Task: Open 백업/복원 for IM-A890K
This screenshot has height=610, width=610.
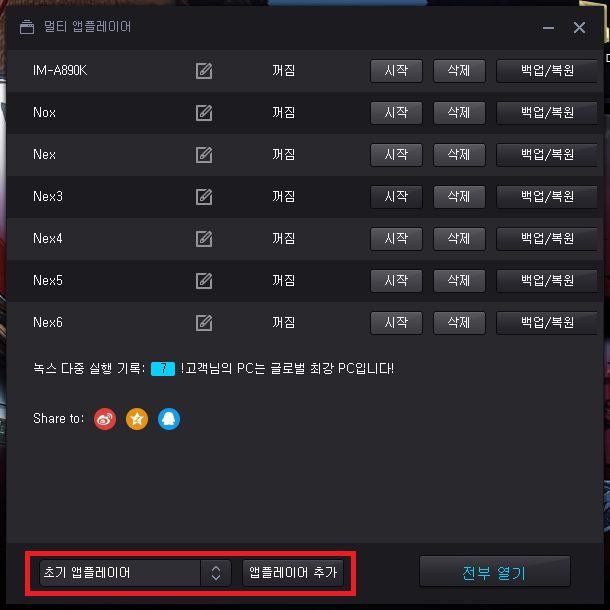Action: pyautogui.click(x=547, y=71)
